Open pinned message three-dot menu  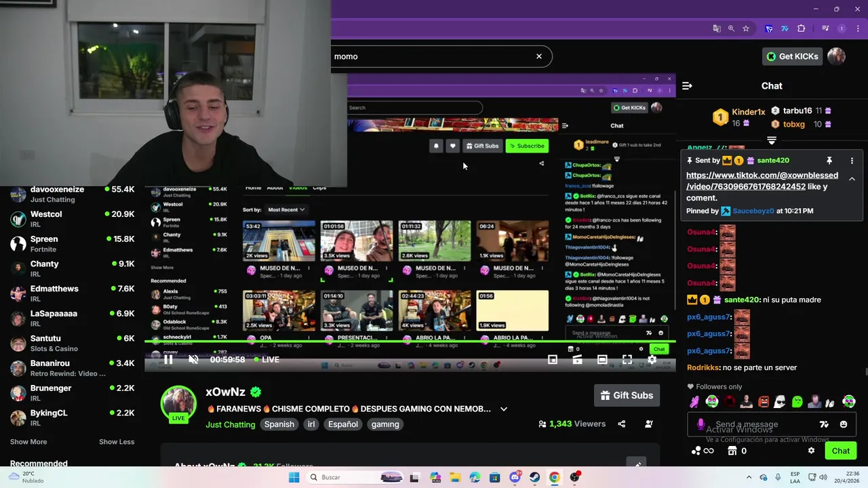pos(852,161)
